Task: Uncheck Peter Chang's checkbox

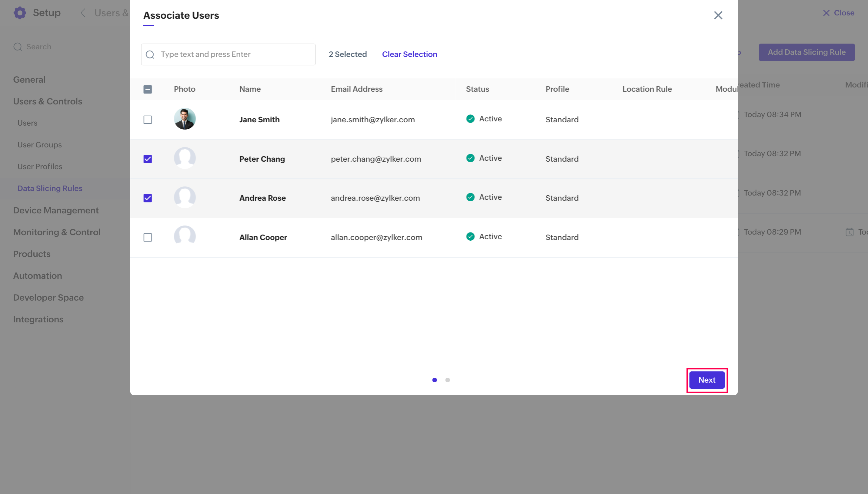Action: pyautogui.click(x=148, y=159)
